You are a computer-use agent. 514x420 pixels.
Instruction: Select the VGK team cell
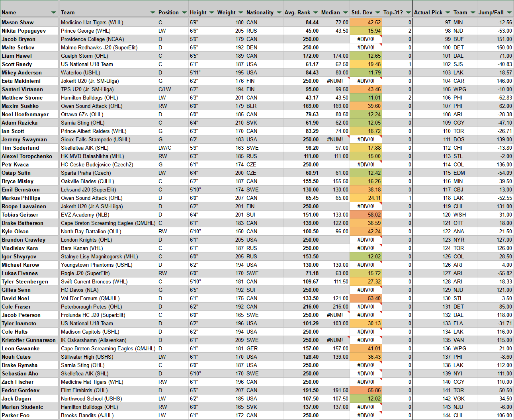[464, 399]
